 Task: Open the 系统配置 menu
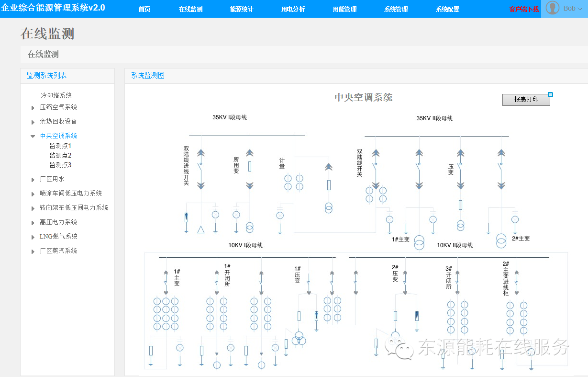pyautogui.click(x=447, y=9)
